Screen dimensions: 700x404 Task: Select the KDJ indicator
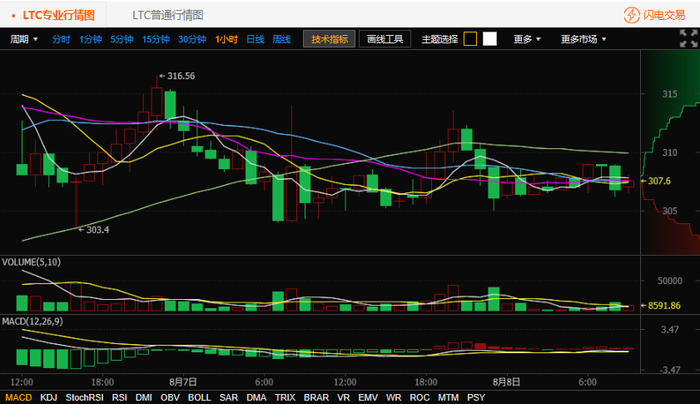[49, 397]
